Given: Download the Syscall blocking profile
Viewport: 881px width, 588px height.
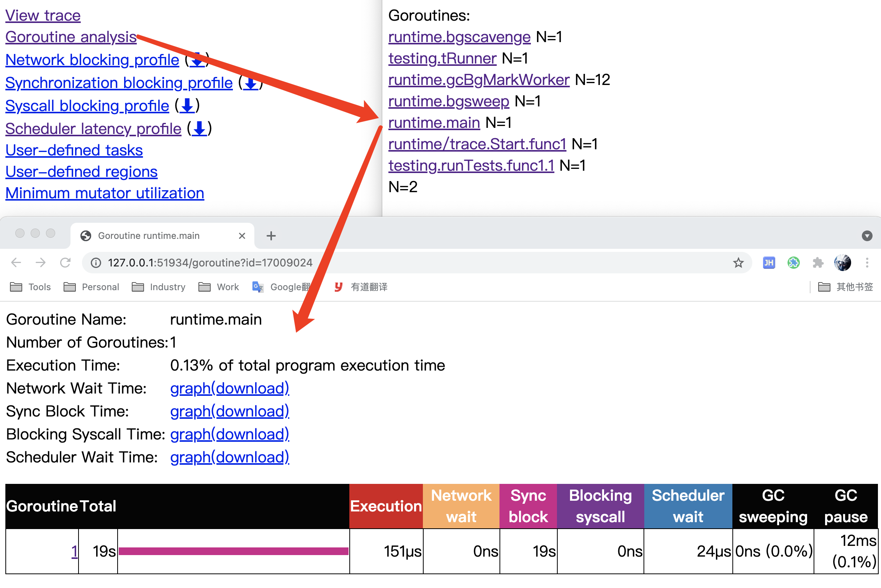Looking at the screenshot, I should tap(187, 106).
